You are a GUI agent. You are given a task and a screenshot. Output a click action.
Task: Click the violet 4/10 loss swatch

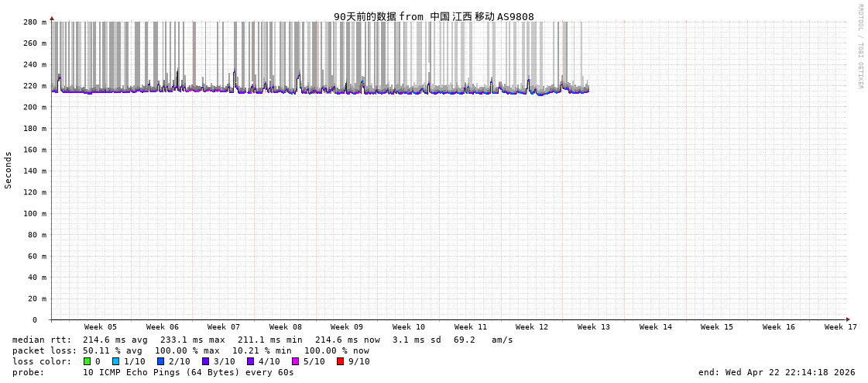coord(250,361)
